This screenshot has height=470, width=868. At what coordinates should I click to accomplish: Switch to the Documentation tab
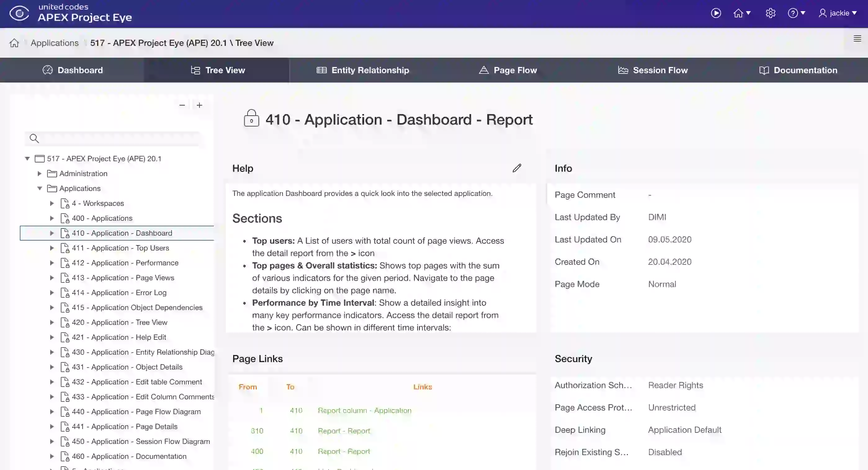click(x=797, y=70)
